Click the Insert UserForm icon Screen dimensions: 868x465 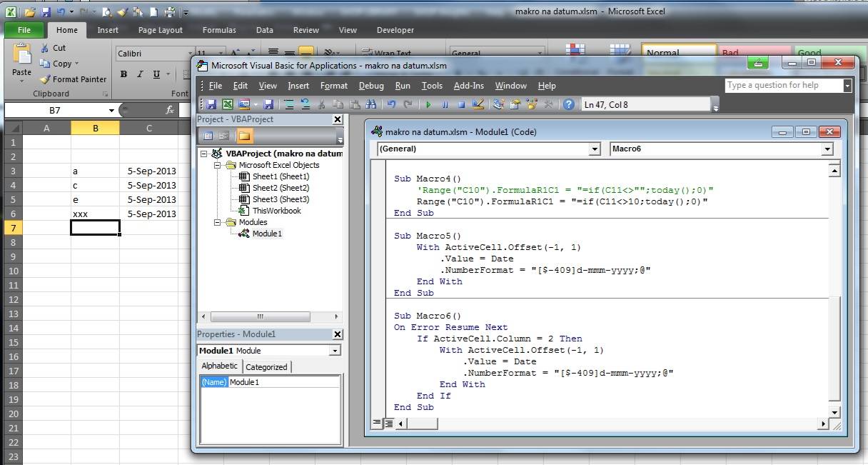coord(245,104)
